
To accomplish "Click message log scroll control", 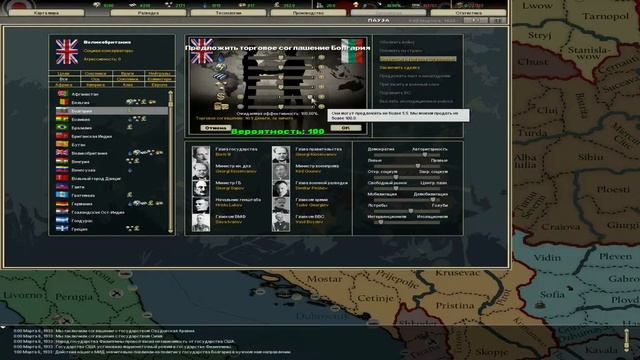I will click(x=627, y=341).
